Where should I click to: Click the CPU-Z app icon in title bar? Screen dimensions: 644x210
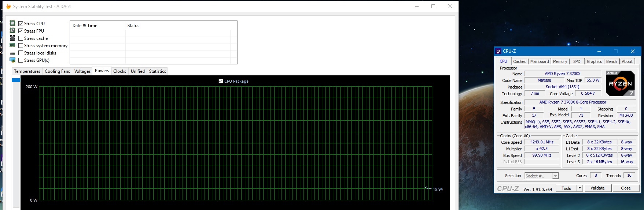tap(498, 51)
